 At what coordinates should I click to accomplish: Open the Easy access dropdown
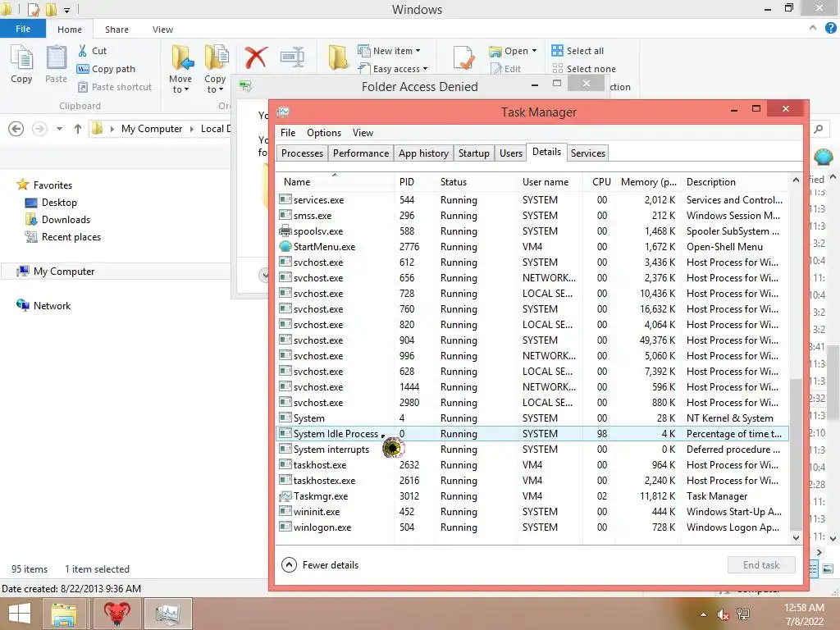[x=393, y=69]
